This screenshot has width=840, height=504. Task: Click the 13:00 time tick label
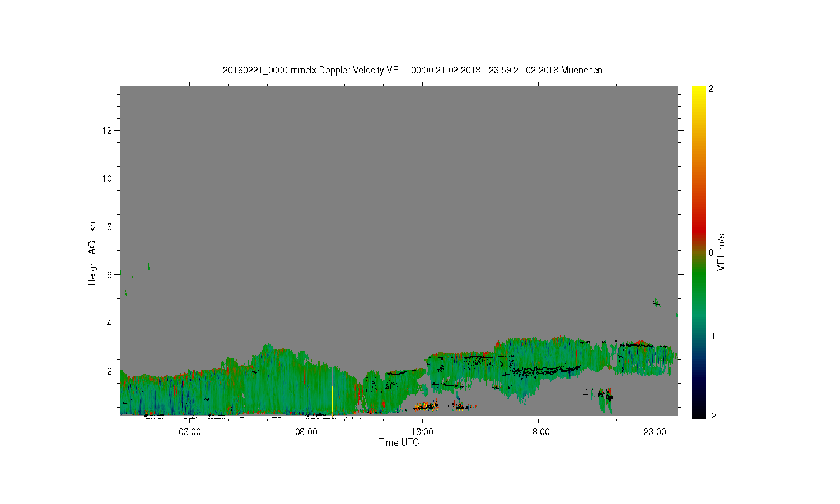click(x=422, y=432)
